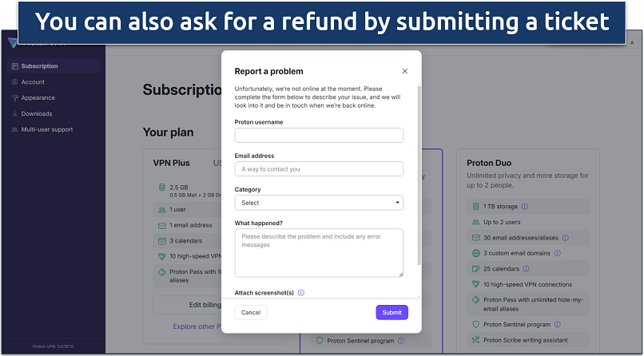Click info icon next to 1 TB storage
Image resolution: width=644 pixels, height=356 pixels.
(x=525, y=206)
